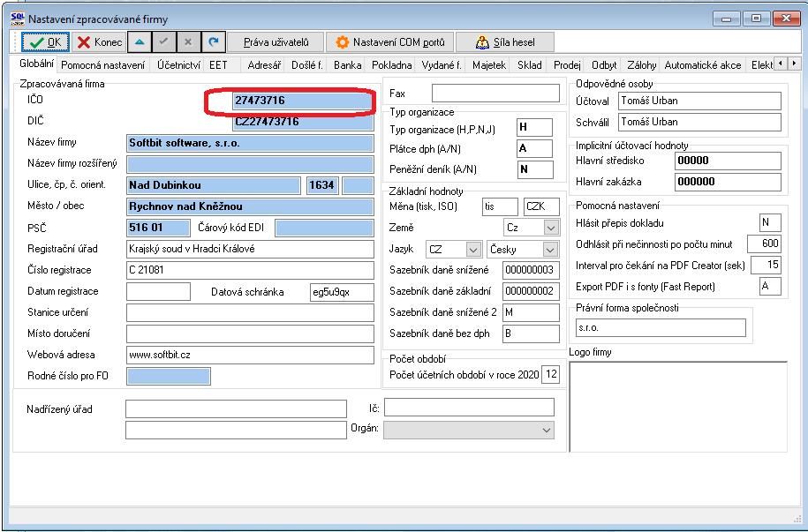Click the Peněžní deník field
The image size is (808, 532).
pos(535,169)
